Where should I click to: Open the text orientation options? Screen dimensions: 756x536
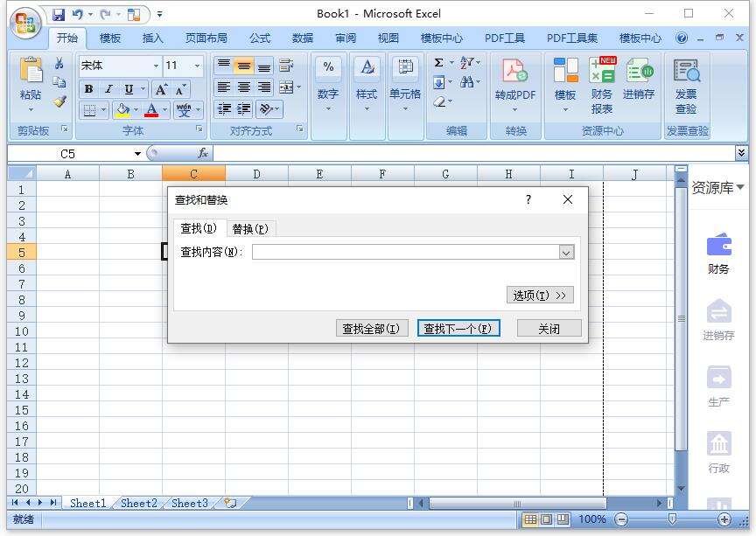click(x=269, y=109)
